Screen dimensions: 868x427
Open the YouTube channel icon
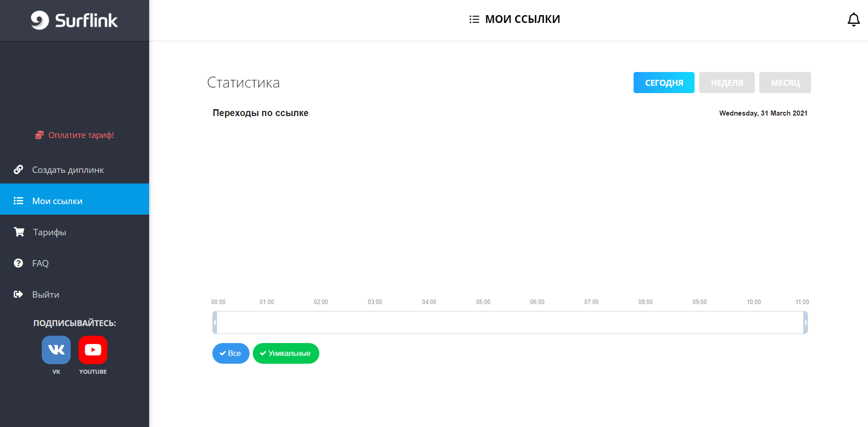tap(93, 350)
